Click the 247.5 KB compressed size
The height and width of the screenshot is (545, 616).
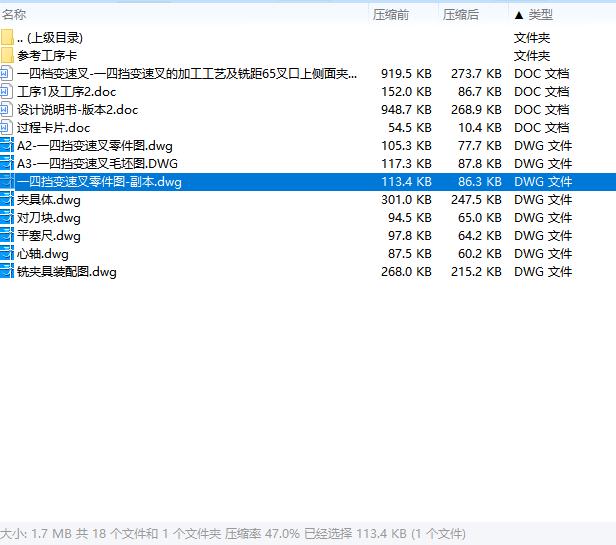coord(476,200)
